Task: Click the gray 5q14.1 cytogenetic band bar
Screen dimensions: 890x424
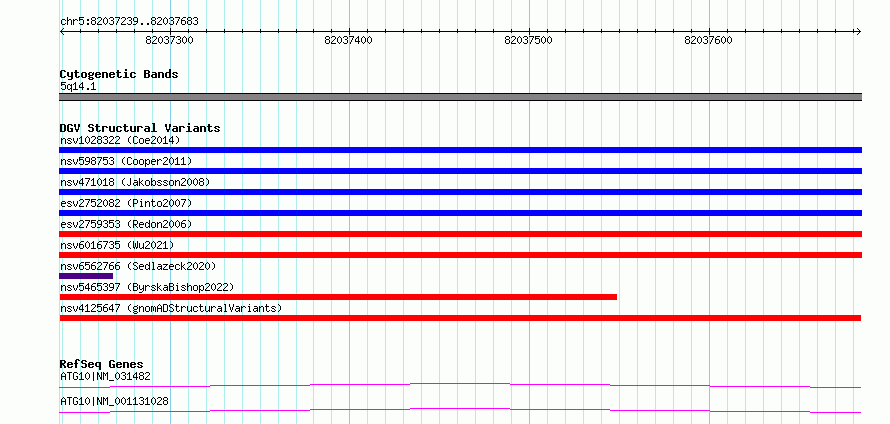Action: (460, 97)
